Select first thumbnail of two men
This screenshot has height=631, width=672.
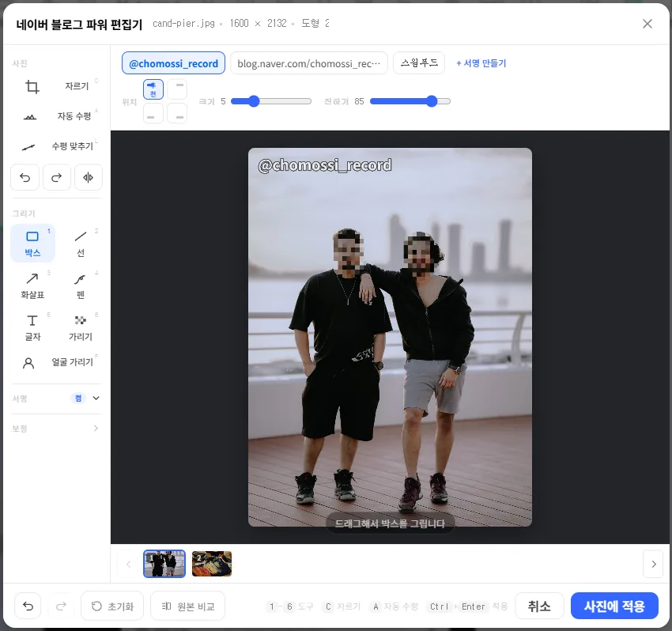pos(164,564)
